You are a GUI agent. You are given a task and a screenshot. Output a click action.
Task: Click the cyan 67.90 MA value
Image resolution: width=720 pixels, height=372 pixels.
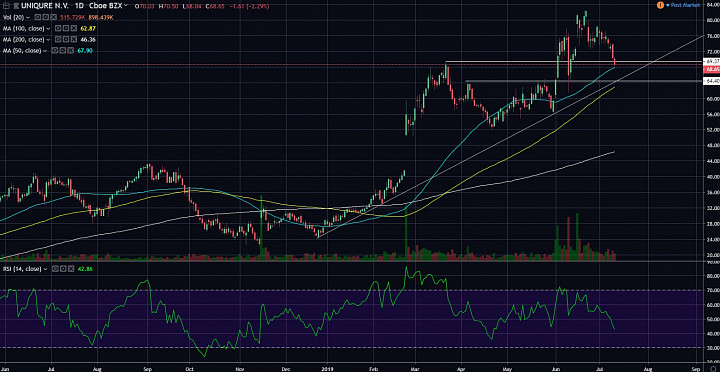pyautogui.click(x=85, y=51)
